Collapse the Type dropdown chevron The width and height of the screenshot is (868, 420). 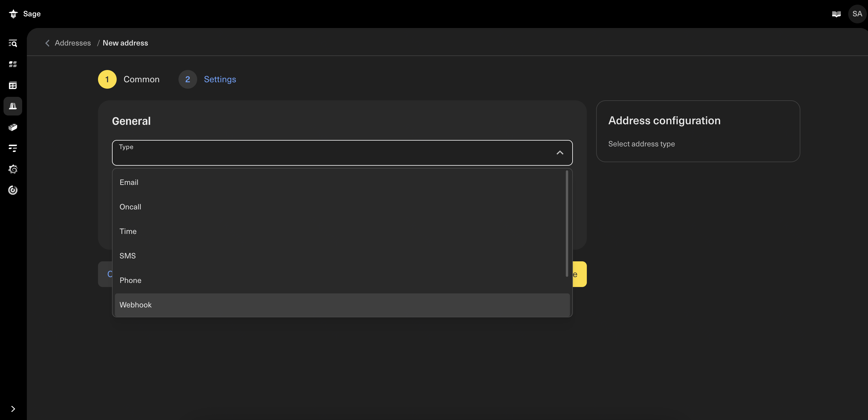coord(560,153)
